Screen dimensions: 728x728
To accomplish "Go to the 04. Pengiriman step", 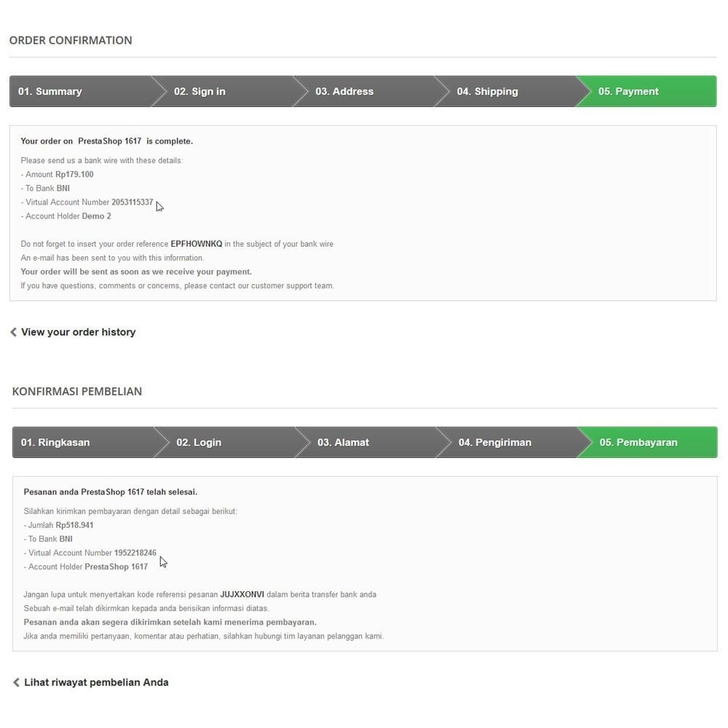I will [x=508, y=443].
